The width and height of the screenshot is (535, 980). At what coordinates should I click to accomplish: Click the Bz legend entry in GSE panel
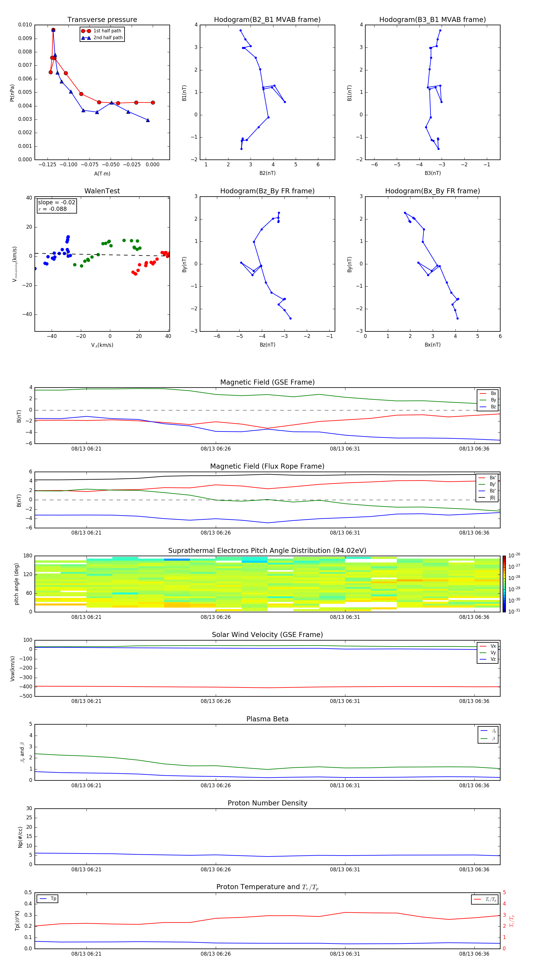(x=488, y=407)
